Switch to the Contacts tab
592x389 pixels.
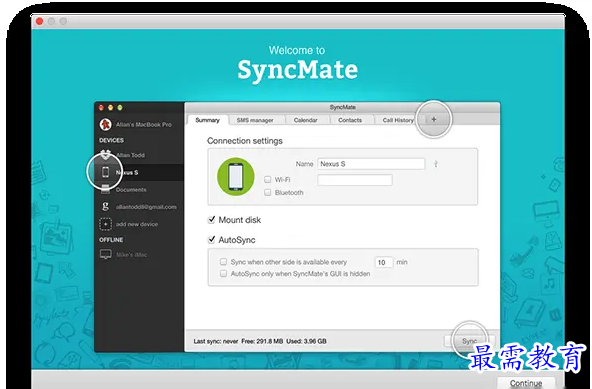[x=350, y=120]
